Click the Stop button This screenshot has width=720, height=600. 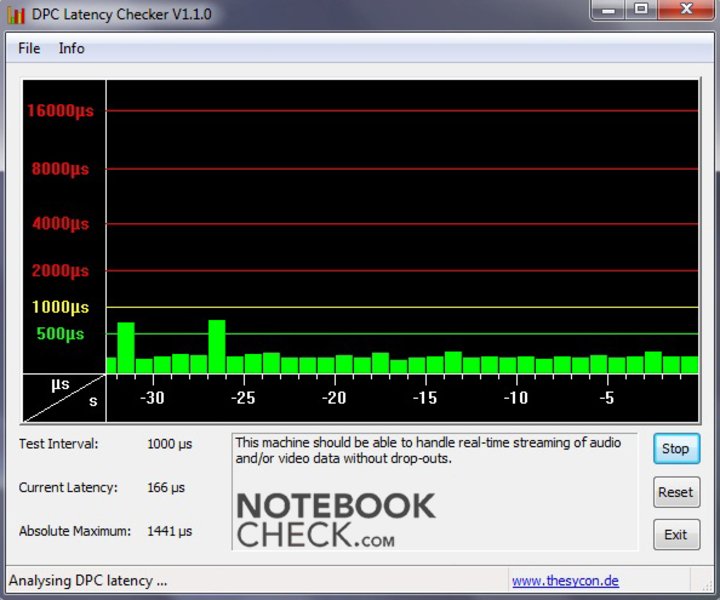[676, 449]
